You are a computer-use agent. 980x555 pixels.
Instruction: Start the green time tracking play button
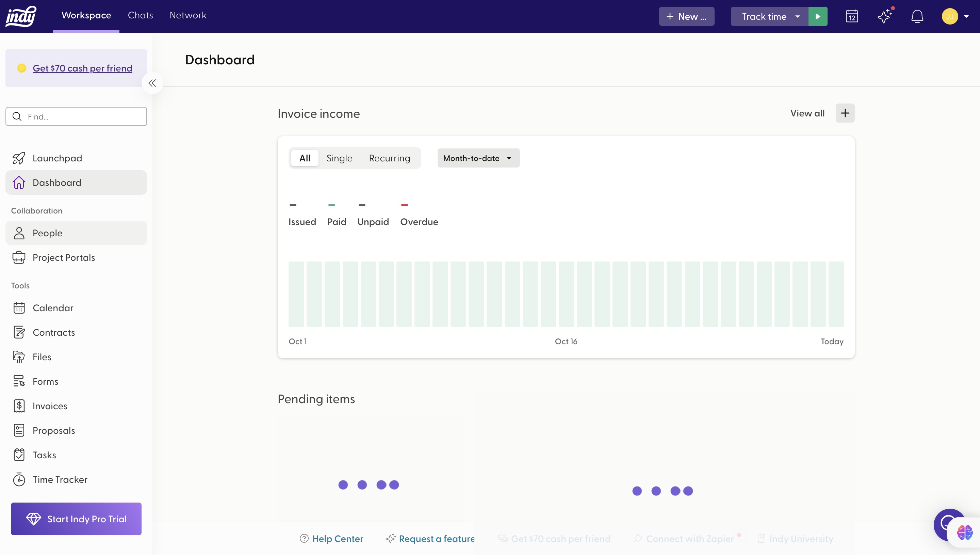(x=817, y=16)
